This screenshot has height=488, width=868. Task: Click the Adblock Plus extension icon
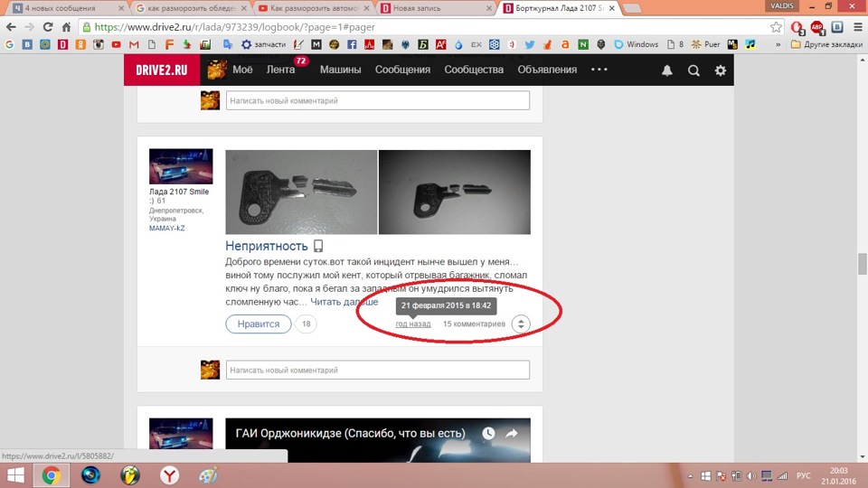pyautogui.click(x=817, y=26)
